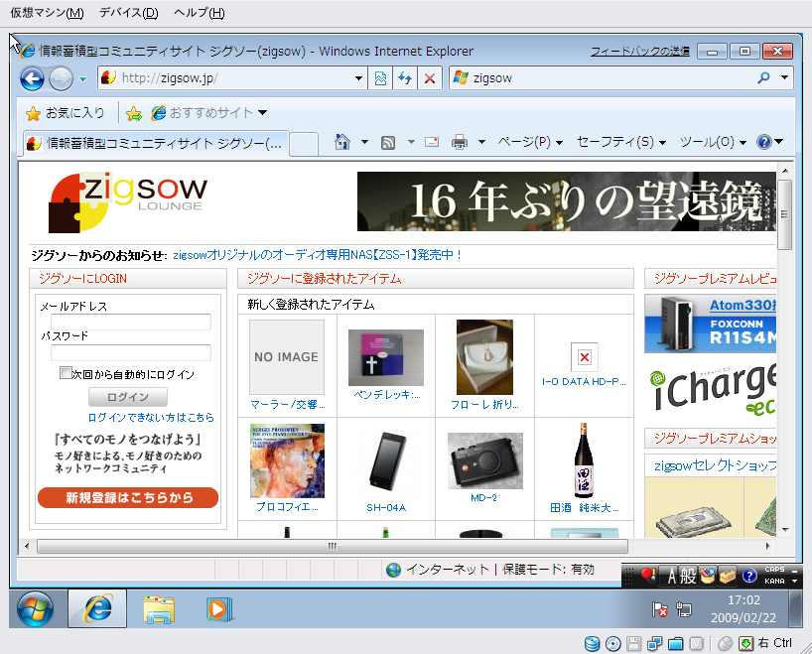Click the IE back navigation button
Viewport: 812px width, 654px height.
(32, 78)
